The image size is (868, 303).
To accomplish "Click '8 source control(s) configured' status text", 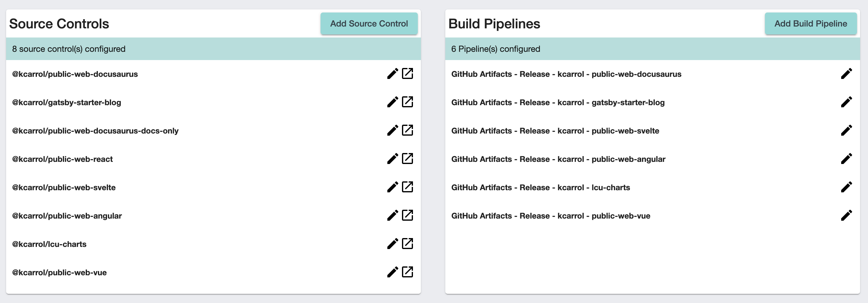I will tap(69, 49).
